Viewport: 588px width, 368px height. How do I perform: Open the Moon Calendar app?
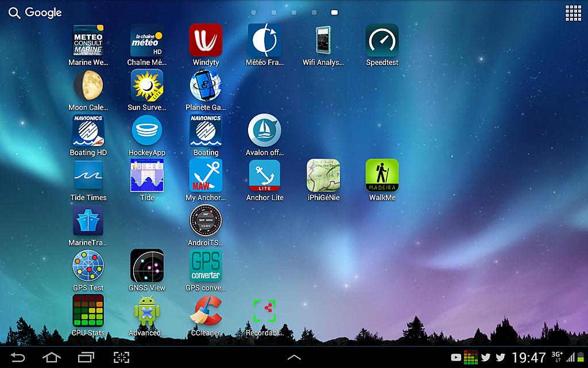(88, 86)
